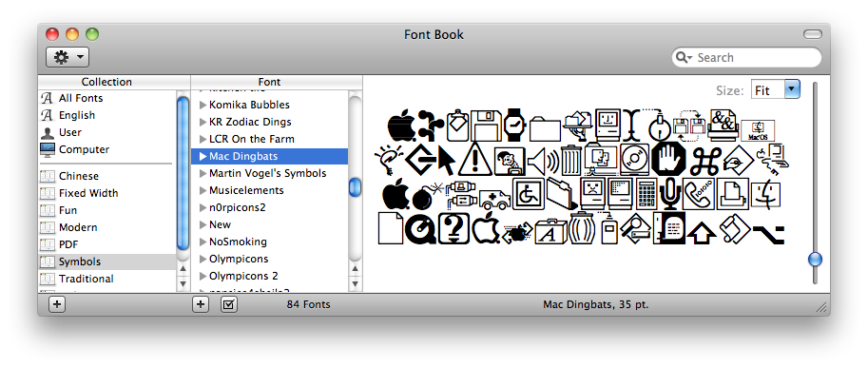Expand the Komika Bubbles font family
The image size is (868, 368).
tap(203, 105)
